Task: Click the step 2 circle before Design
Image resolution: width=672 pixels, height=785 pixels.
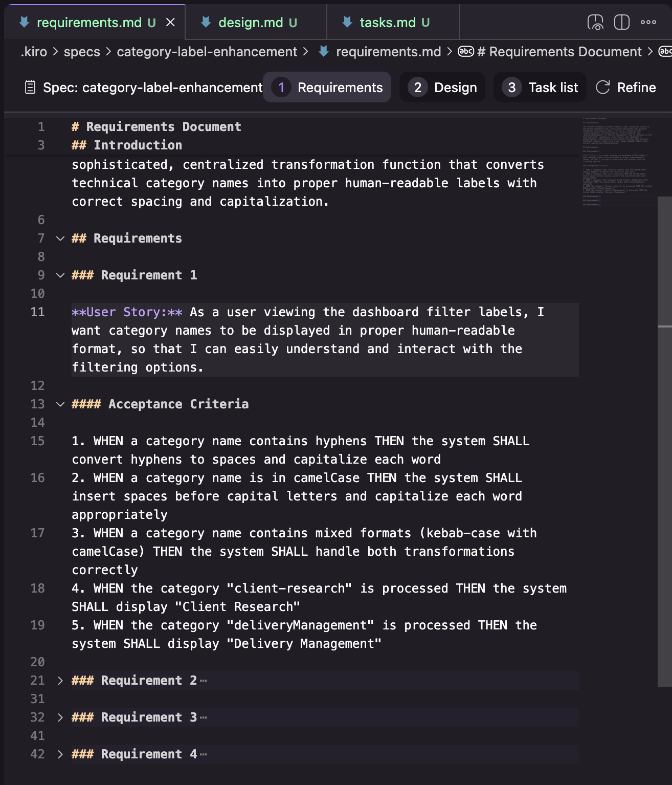Action: click(x=418, y=87)
